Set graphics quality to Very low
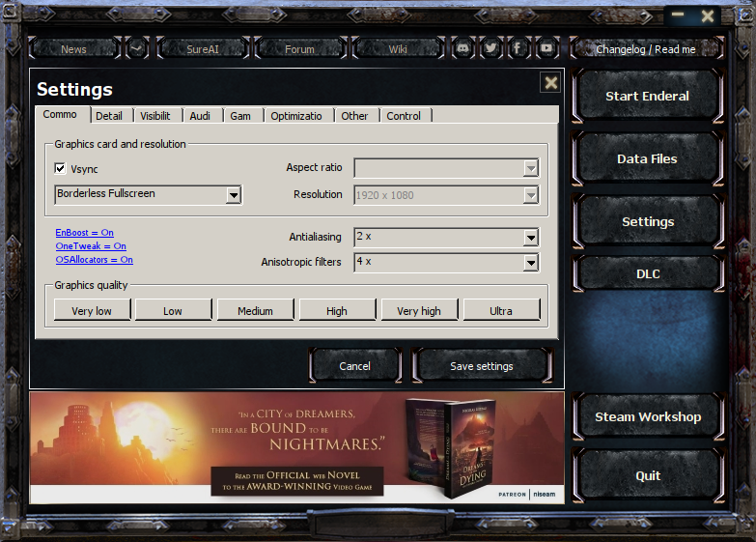 point(92,310)
